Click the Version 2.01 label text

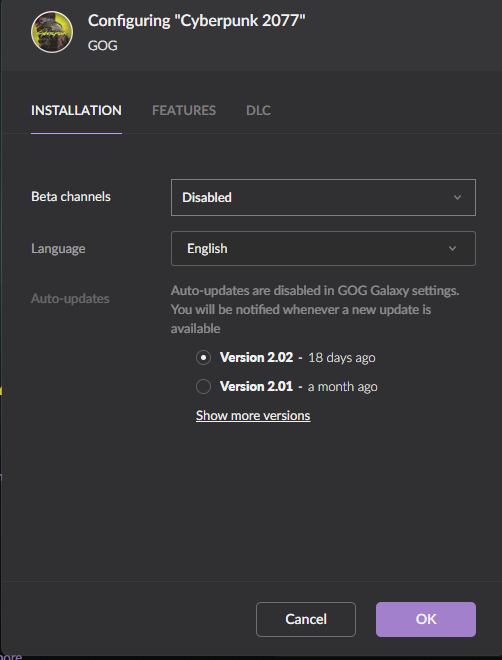tap(256, 386)
